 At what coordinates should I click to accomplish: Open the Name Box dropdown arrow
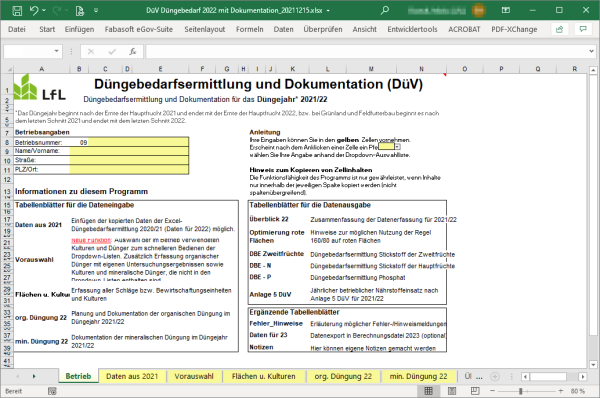point(57,51)
